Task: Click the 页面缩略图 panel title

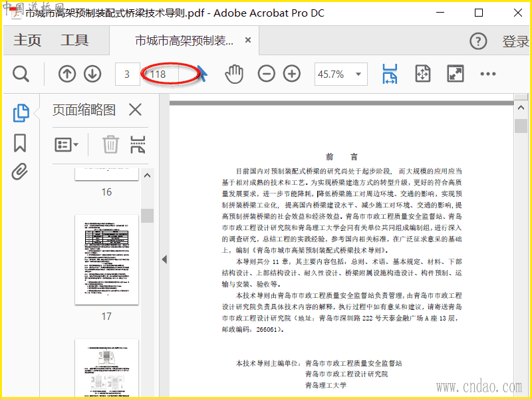Action: click(x=84, y=110)
